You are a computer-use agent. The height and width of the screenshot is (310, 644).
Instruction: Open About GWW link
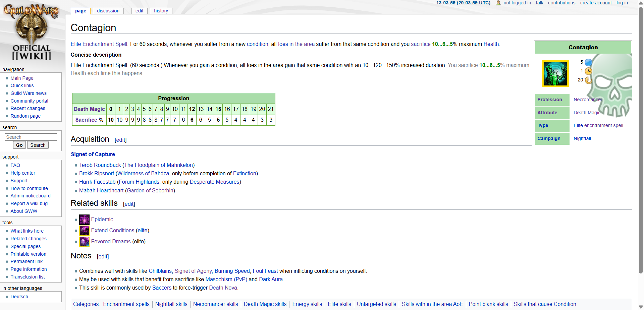point(24,211)
